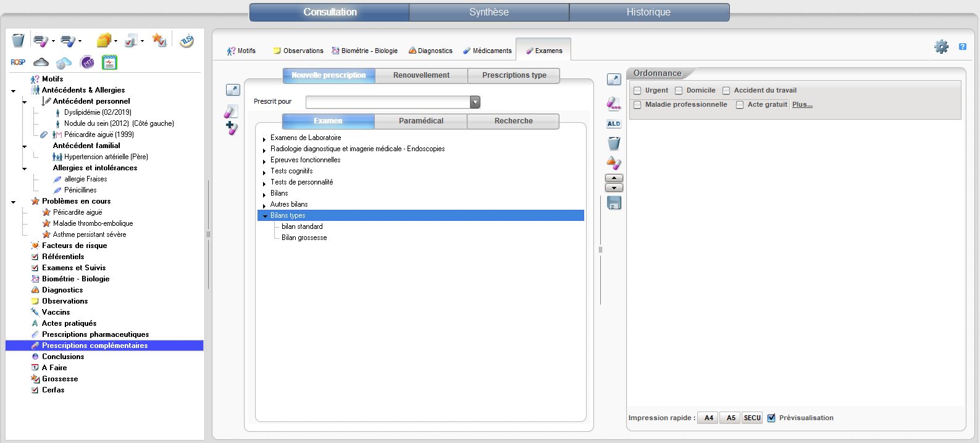The image size is (980, 443).
Task: Click the ALD icon beside Ordonnance
Action: (x=613, y=124)
